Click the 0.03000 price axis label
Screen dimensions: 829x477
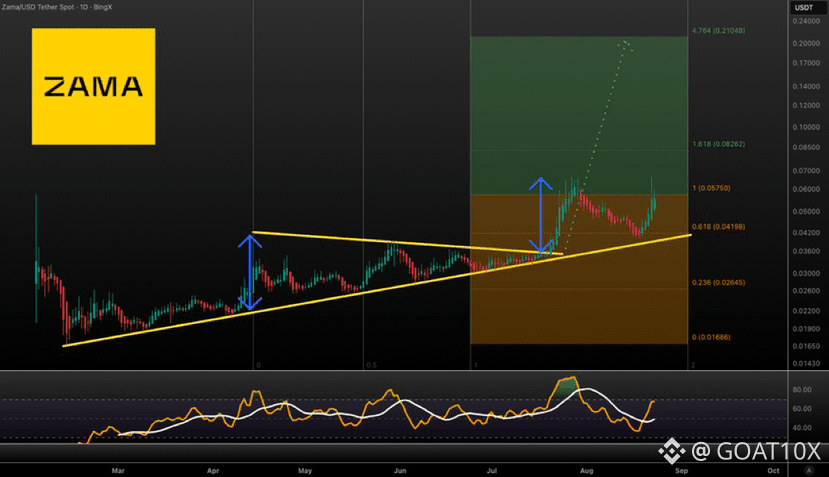tap(806, 273)
